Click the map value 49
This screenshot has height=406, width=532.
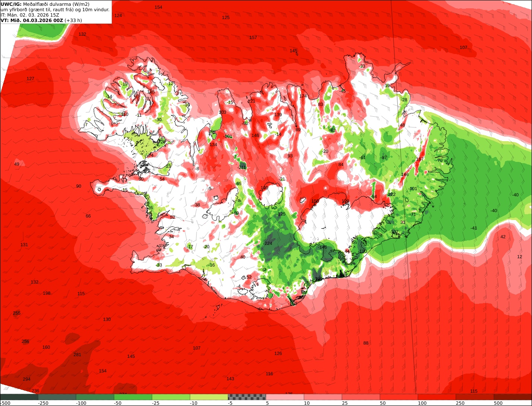[17, 164]
